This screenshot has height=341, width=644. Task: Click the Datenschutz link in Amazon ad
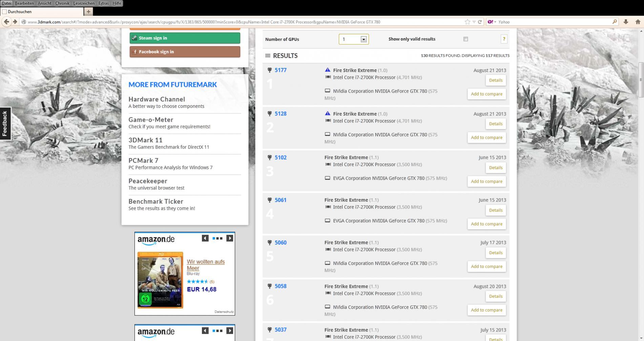pyautogui.click(x=224, y=312)
